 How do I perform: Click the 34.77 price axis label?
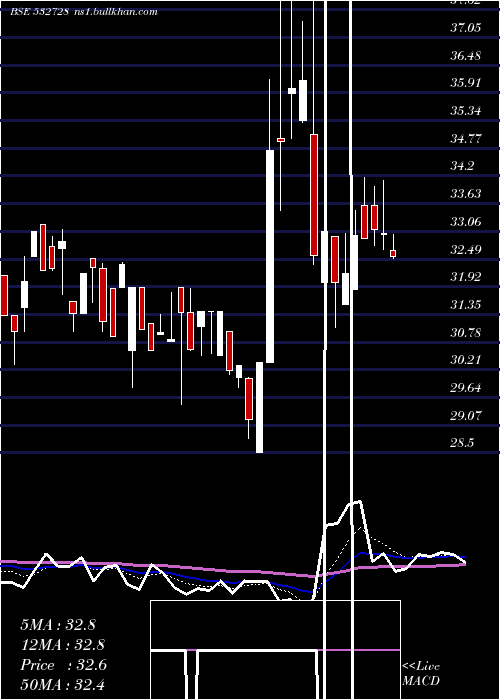coord(465,138)
